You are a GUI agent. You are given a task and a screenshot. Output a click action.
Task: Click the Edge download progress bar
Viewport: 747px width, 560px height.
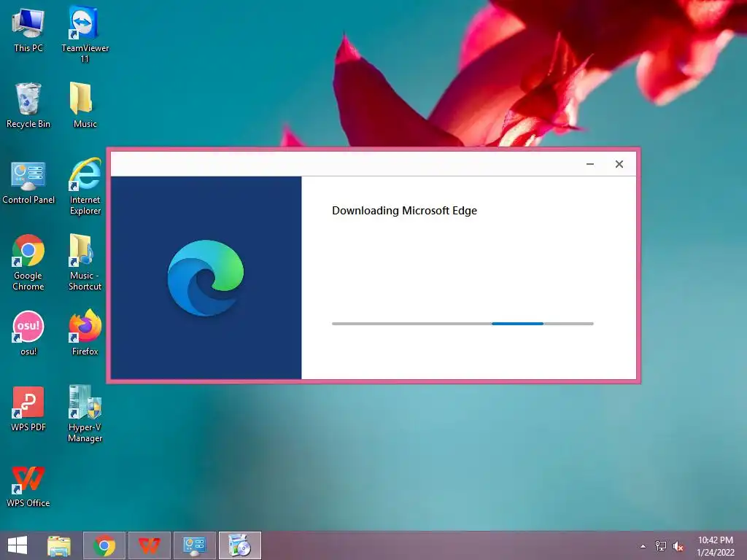pos(462,324)
